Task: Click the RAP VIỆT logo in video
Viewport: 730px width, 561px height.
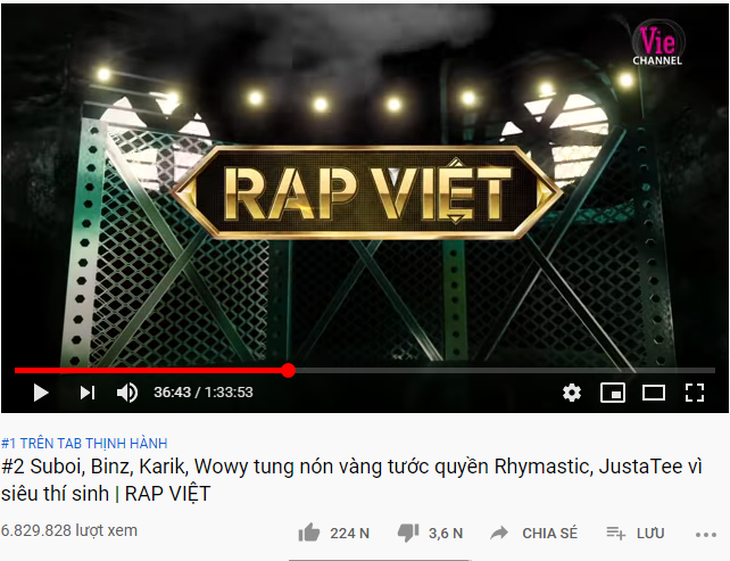Action: 366,193
